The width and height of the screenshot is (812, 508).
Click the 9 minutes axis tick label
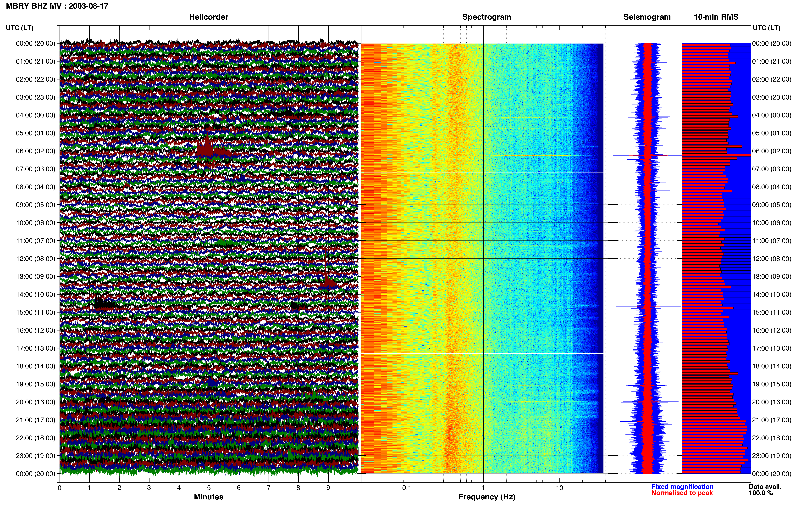328,487
